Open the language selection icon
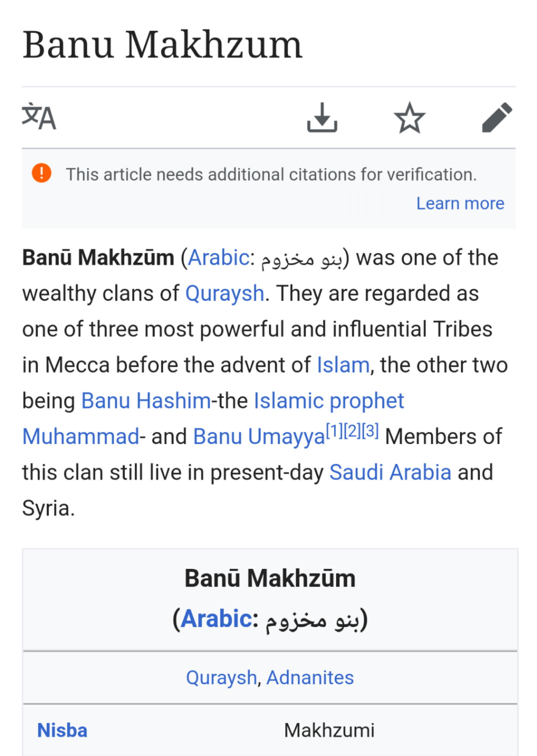Image resolution: width=537 pixels, height=756 pixels. click(x=39, y=117)
